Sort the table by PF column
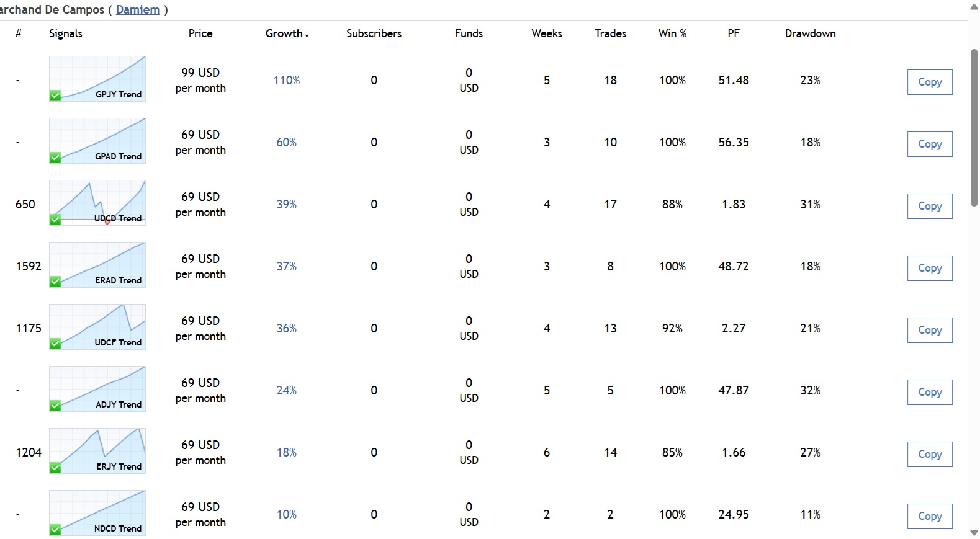Viewport: 980px width, 539px height. click(x=734, y=33)
